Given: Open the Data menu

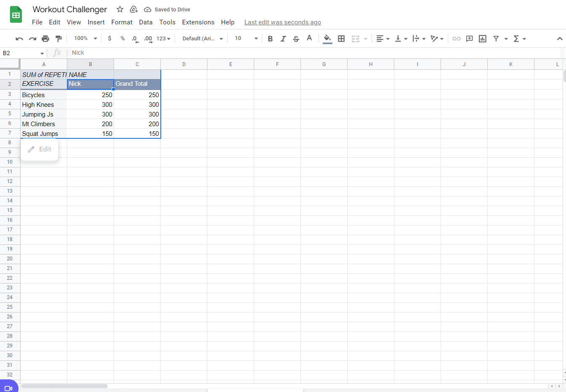Looking at the screenshot, I should tap(146, 22).
